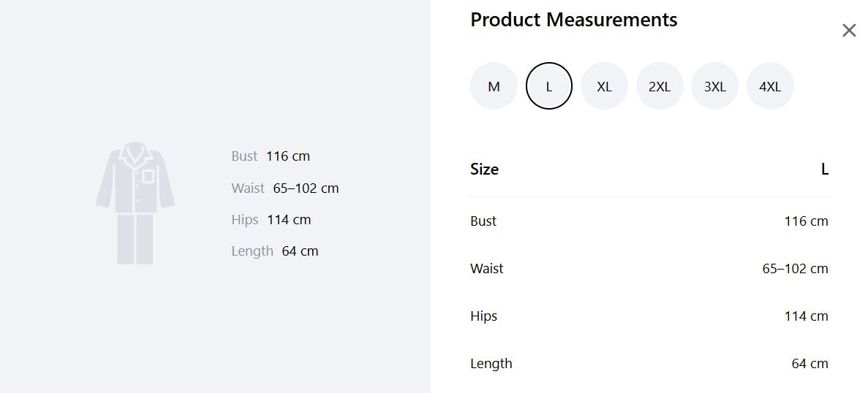868x393 pixels.
Task: Select size M
Action: coord(494,86)
